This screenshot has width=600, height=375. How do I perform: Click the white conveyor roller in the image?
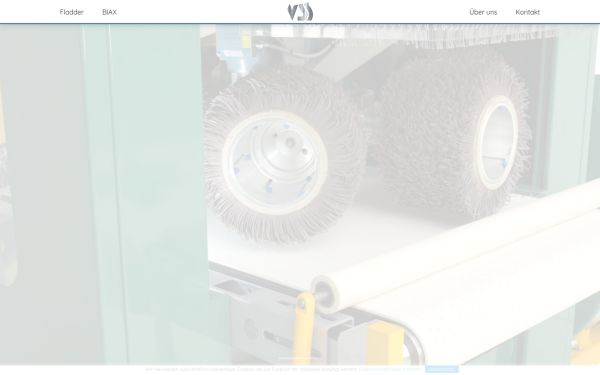[x=455, y=245]
